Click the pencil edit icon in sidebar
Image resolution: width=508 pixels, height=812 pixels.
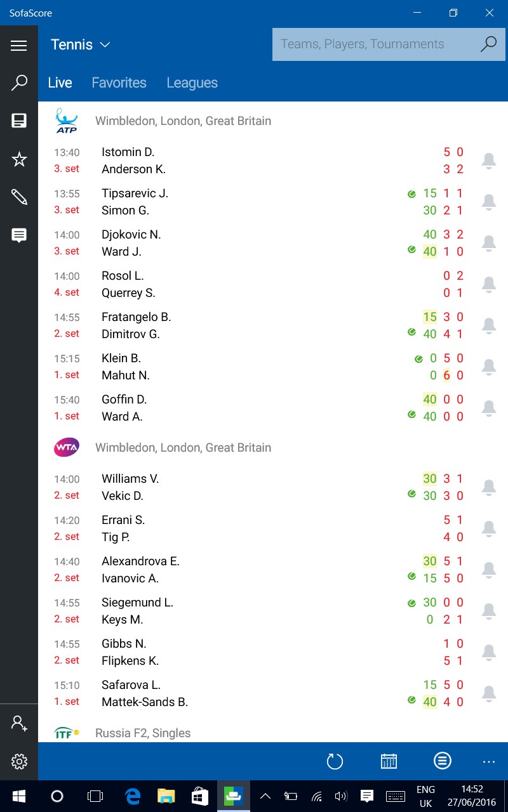pos(19,197)
